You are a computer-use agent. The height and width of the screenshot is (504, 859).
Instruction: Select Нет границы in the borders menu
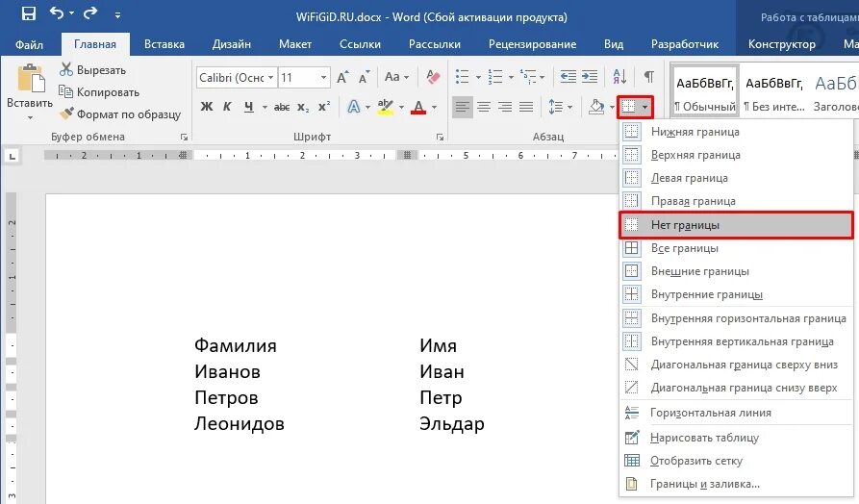(736, 225)
